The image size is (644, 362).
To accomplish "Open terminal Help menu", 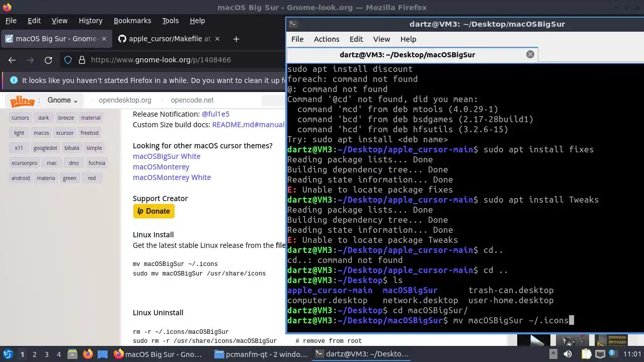I will (x=408, y=39).
